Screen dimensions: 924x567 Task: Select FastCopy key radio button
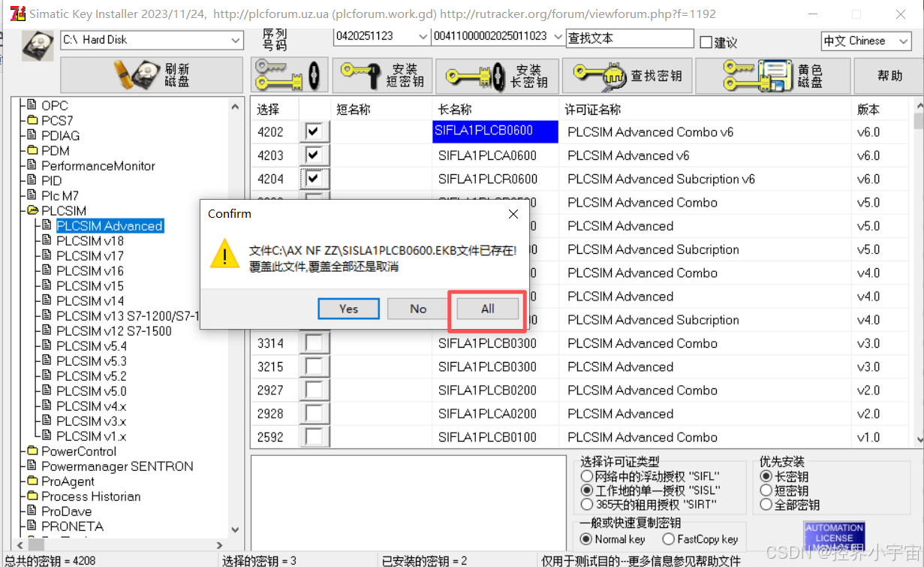[668, 539]
